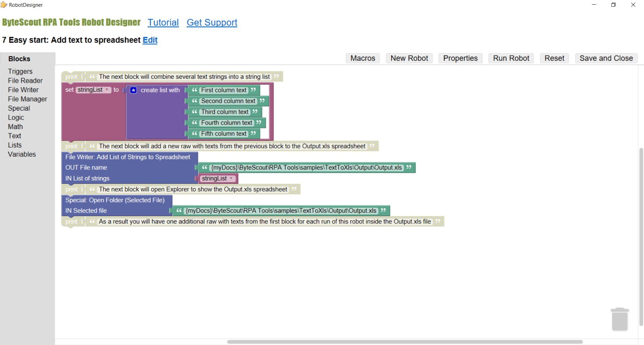
Task: Click the star mutator icon on create list with block
Action: pos(133,90)
